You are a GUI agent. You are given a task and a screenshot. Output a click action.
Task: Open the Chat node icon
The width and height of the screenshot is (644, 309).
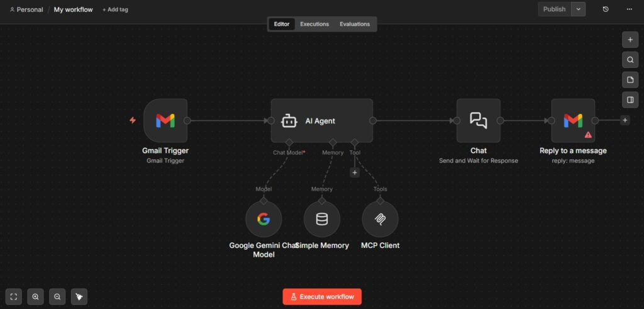tap(479, 120)
